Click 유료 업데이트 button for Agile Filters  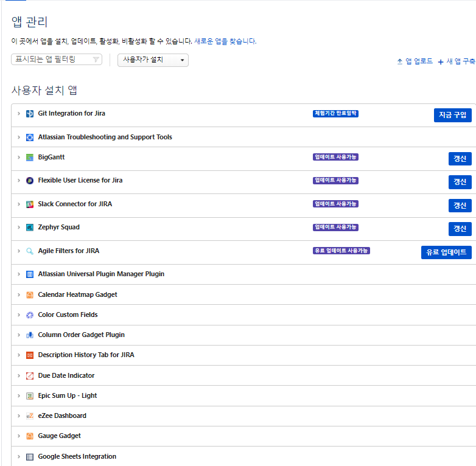click(x=446, y=252)
